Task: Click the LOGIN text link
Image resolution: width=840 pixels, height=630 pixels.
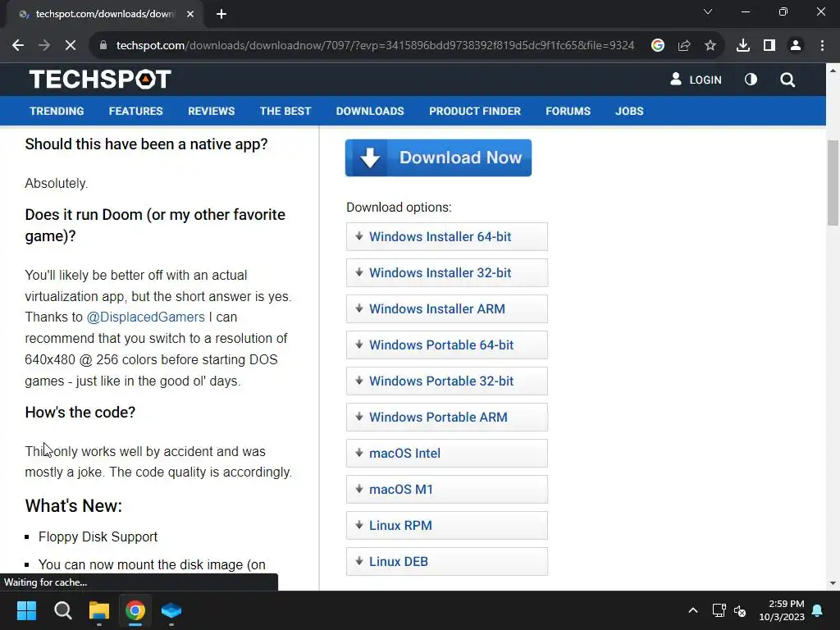Action: (705, 80)
